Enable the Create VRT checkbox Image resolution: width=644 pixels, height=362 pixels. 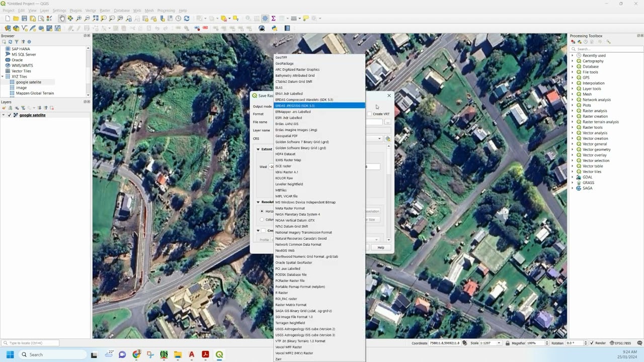370,114
